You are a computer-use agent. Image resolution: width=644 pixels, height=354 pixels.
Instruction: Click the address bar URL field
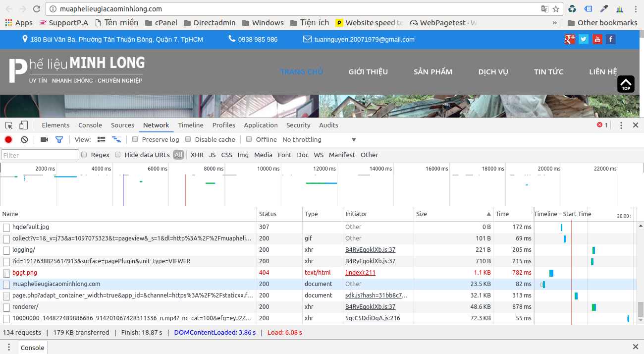[x=297, y=9]
